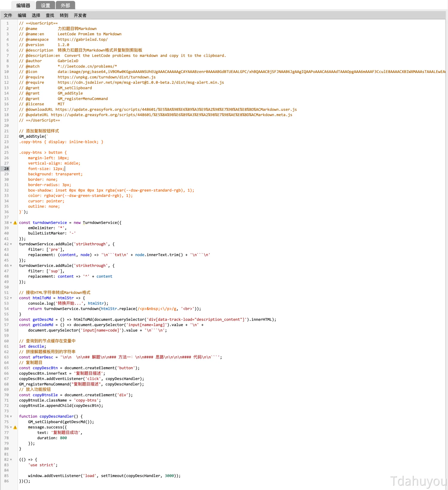
Task: Click the 'background: transparent;' CSS line
Action: (55, 174)
